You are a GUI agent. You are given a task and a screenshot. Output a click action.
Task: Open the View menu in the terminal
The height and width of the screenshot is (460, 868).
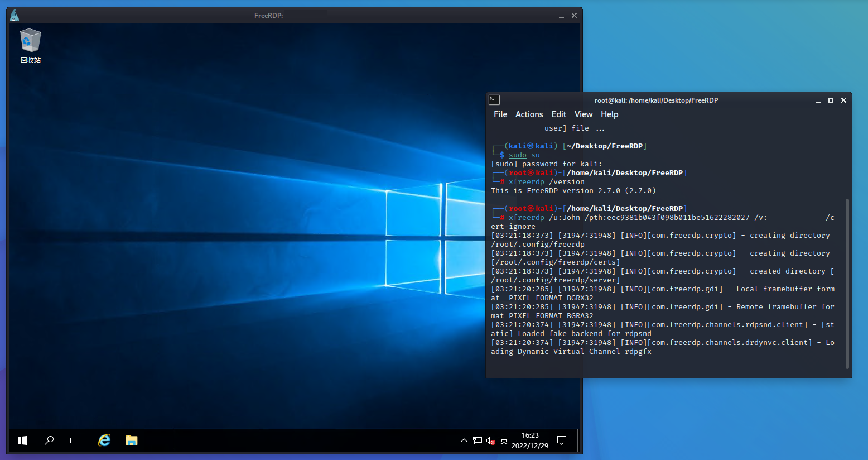point(584,114)
